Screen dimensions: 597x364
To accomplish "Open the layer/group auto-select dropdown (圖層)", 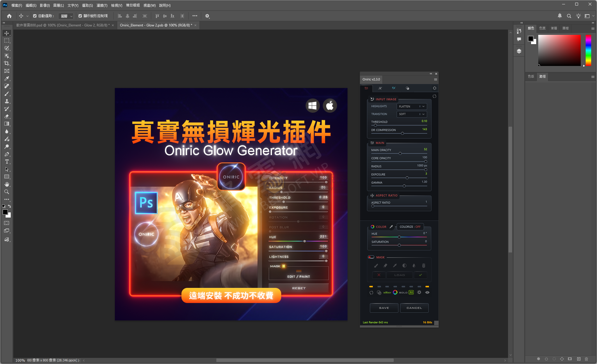I will (67, 16).
